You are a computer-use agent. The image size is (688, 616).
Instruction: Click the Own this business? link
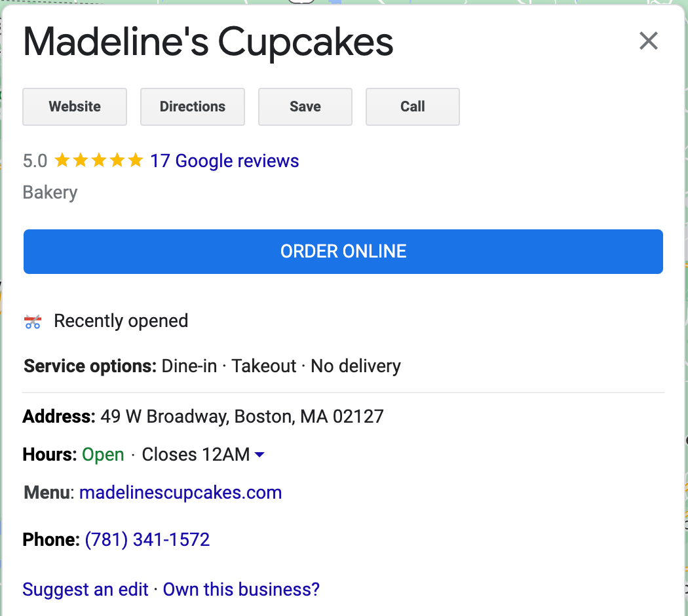click(241, 589)
